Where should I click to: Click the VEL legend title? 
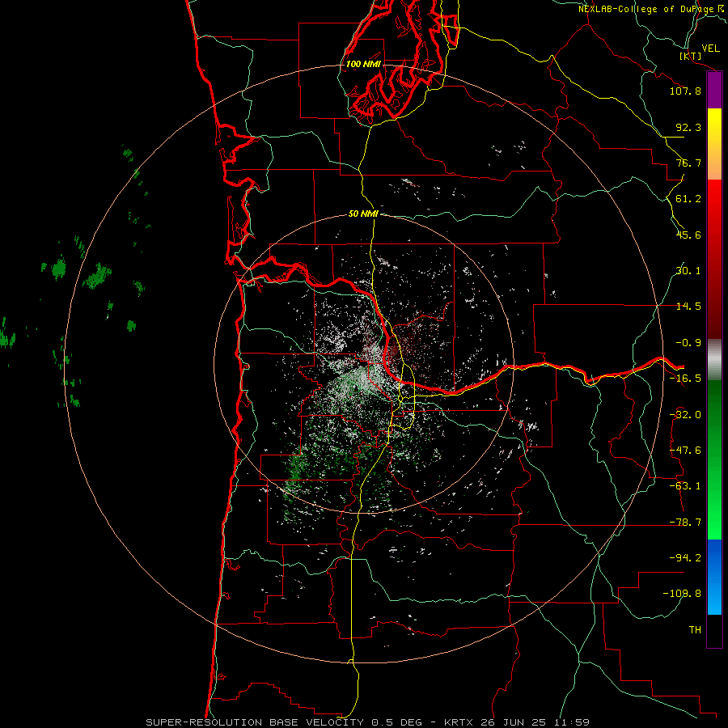click(711, 49)
